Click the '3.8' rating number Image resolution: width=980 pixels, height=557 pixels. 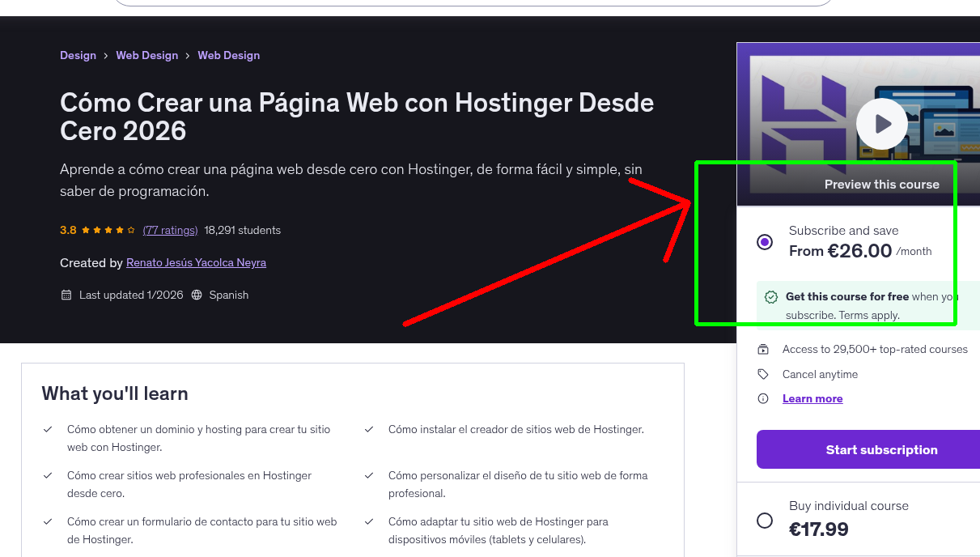tap(68, 230)
